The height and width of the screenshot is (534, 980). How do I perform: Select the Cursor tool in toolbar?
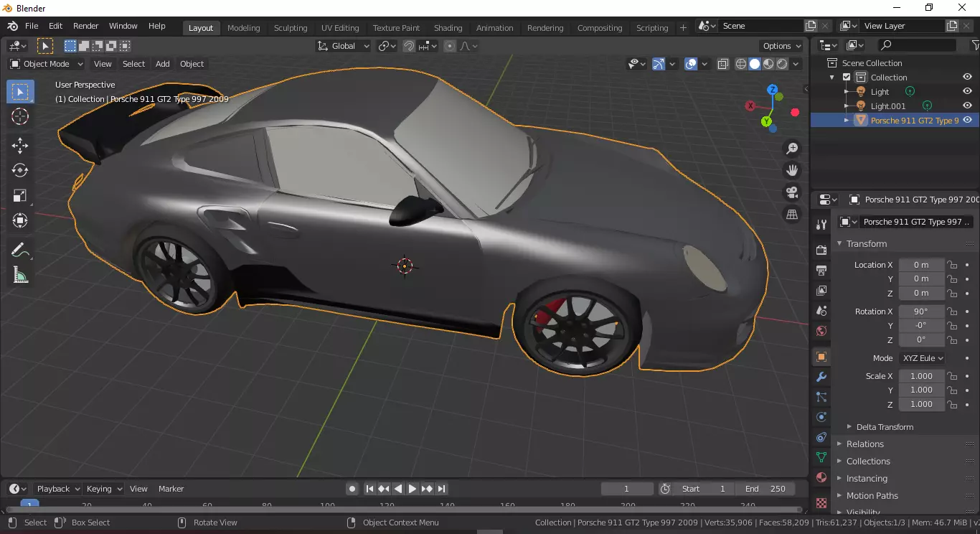click(20, 117)
